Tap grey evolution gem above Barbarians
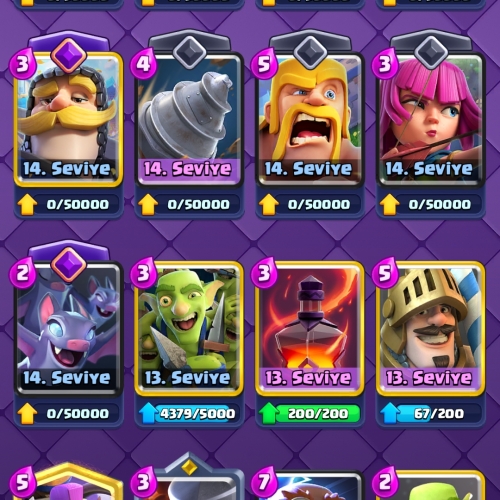500x500 pixels. 310,53
